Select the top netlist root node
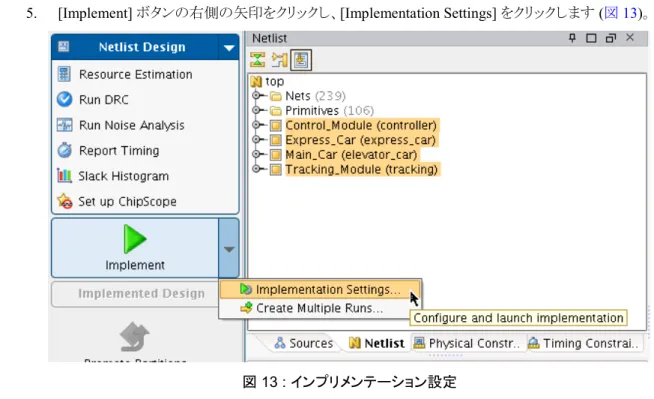Viewport: 654px width, 399px height. (274, 81)
